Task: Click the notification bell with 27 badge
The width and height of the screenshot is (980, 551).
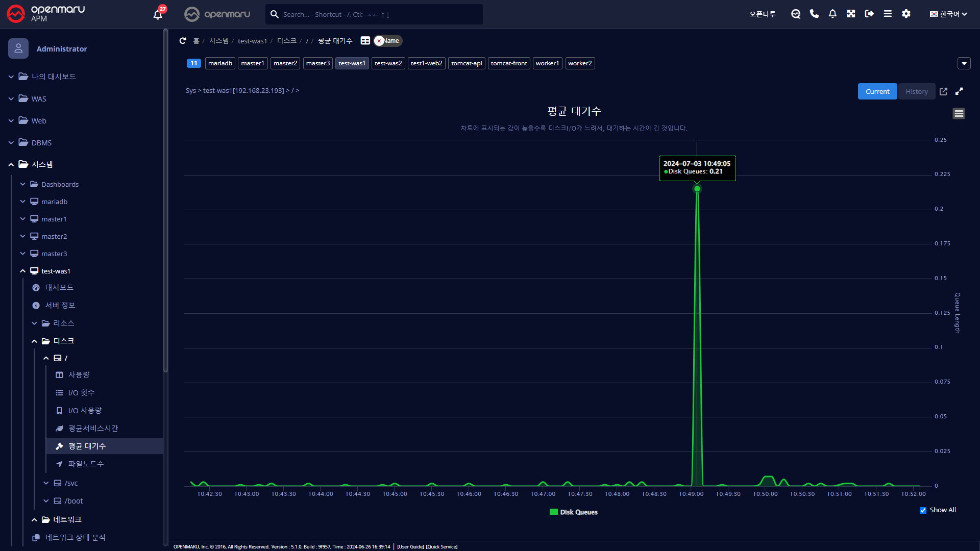Action: click(x=158, y=14)
